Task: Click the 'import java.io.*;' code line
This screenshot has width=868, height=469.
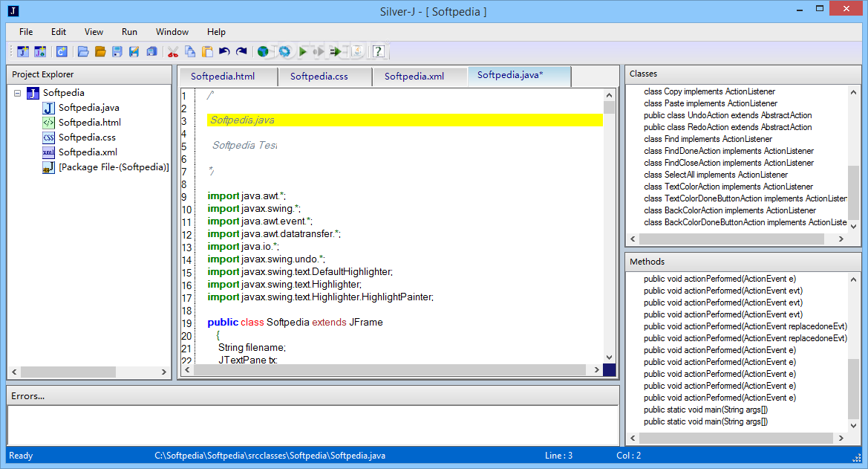Action: (243, 246)
